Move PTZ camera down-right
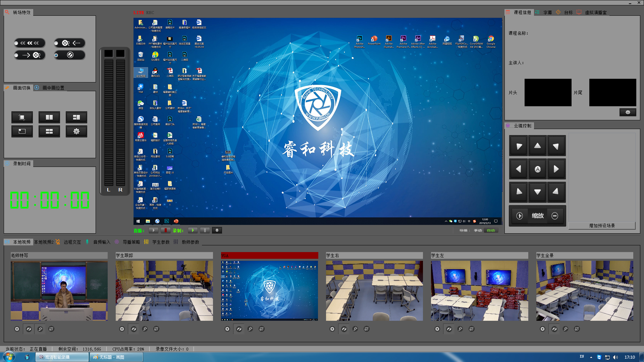 (556, 192)
